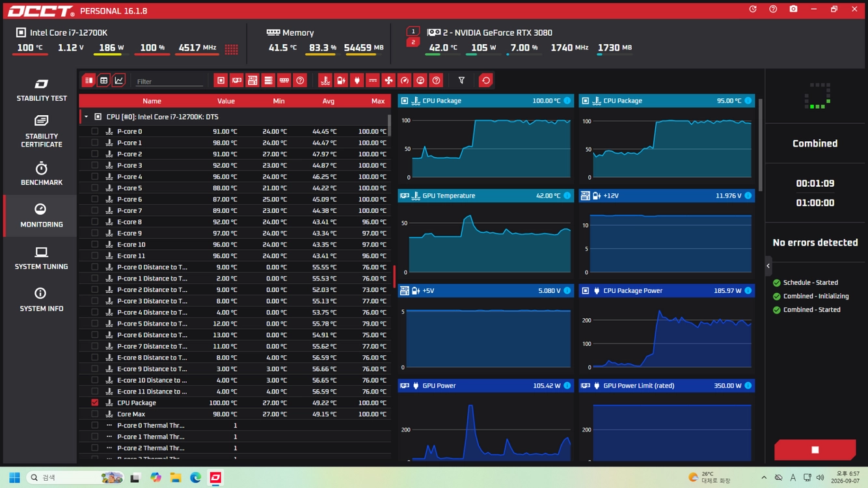Open the Stability Certificate section

(x=41, y=131)
